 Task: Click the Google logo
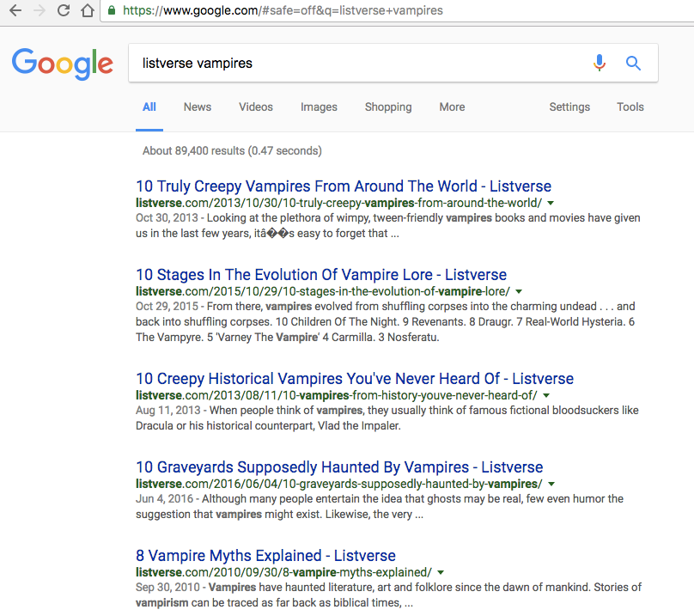point(62,64)
